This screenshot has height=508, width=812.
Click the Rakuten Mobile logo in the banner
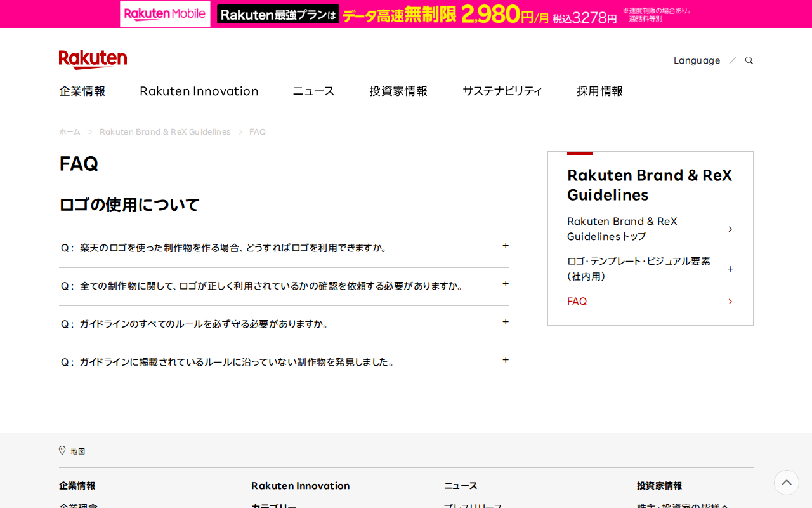click(x=164, y=13)
